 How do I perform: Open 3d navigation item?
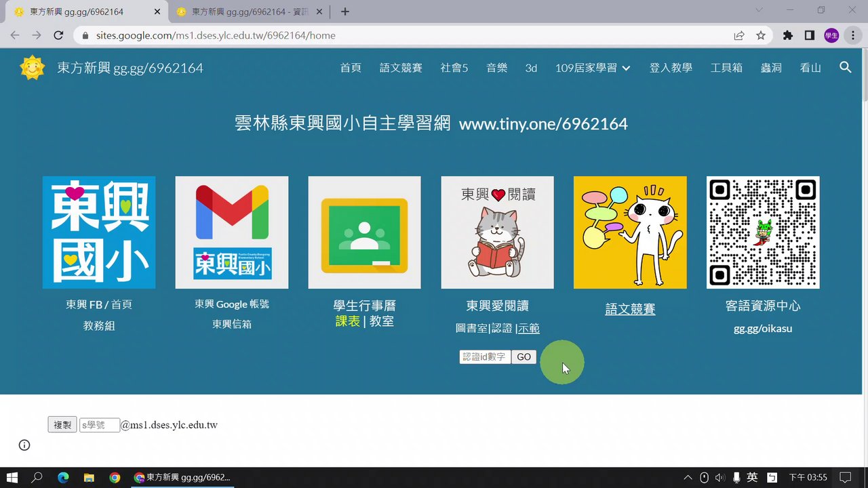(531, 68)
